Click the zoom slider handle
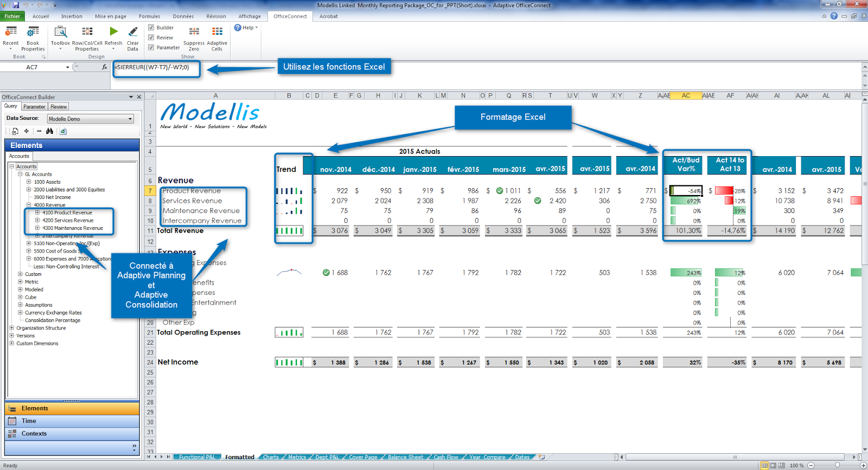The image size is (868, 470). tap(838, 465)
